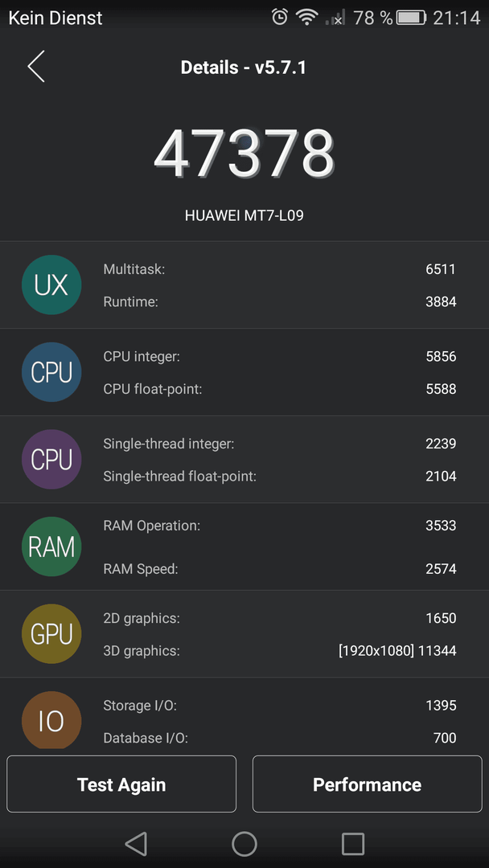Tap Android back navigation triangle
489x868 pixels.
(x=136, y=844)
